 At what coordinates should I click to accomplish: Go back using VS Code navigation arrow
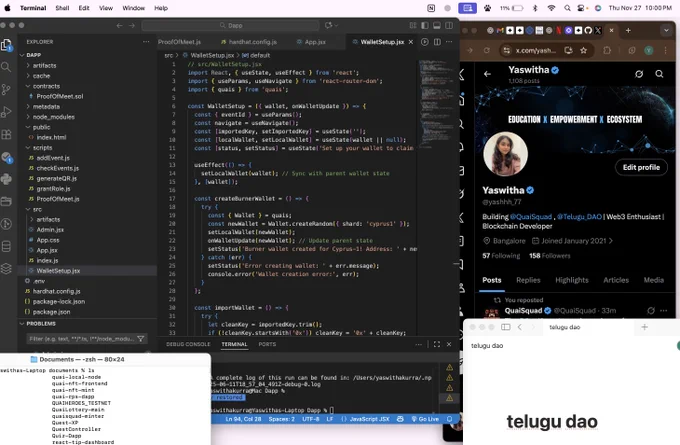coord(119,26)
